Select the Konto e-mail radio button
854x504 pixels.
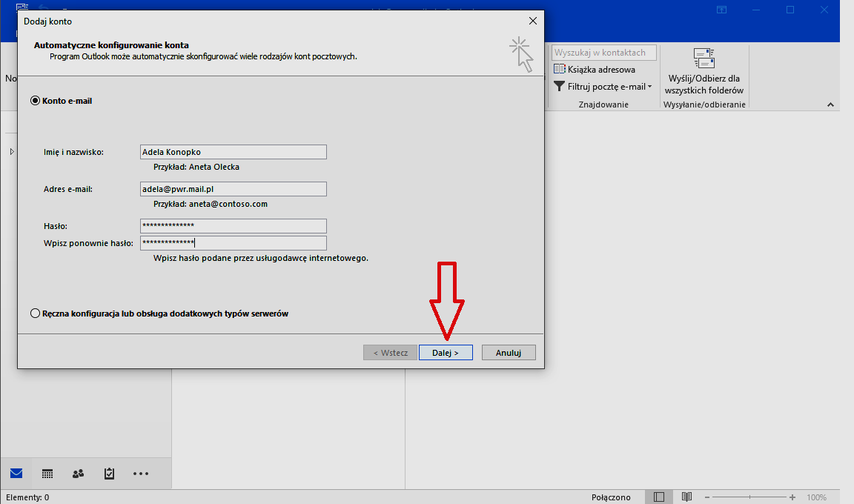pyautogui.click(x=35, y=101)
